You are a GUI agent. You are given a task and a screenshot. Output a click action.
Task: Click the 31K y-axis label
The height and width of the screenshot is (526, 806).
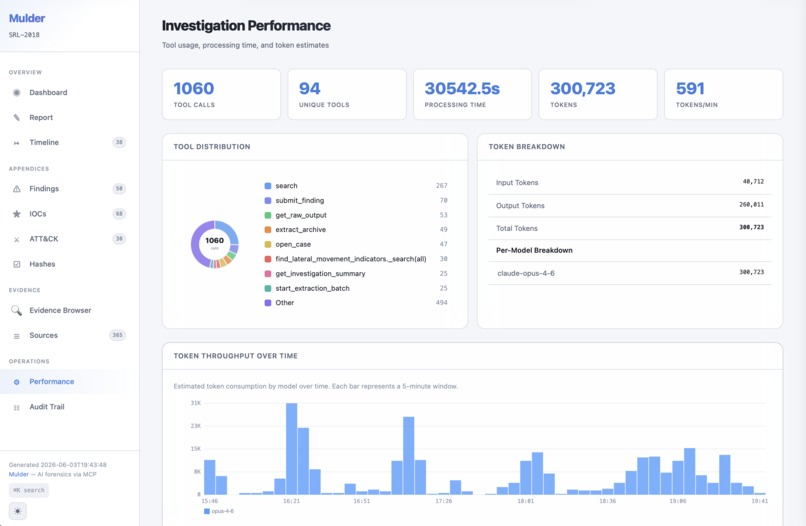pos(196,403)
